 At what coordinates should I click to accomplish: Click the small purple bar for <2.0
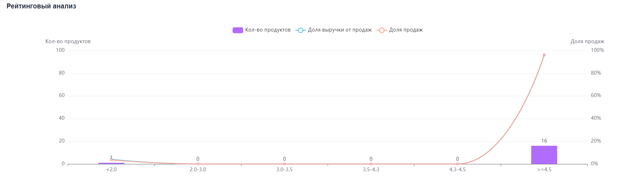[x=111, y=163]
